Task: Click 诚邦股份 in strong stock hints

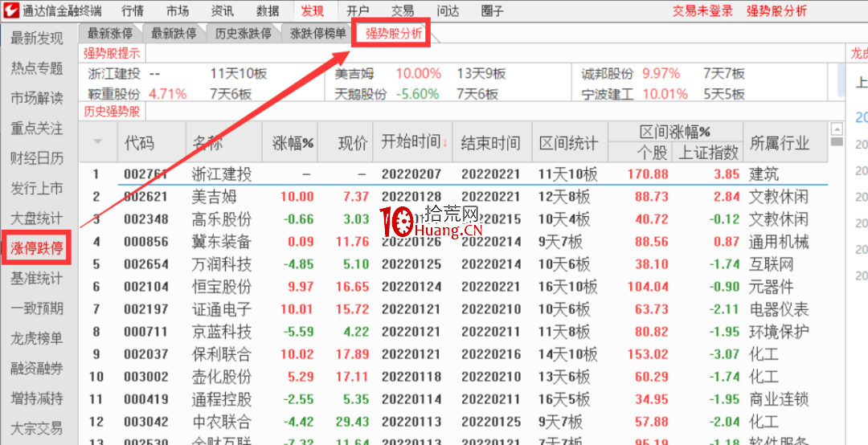Action: [x=608, y=74]
